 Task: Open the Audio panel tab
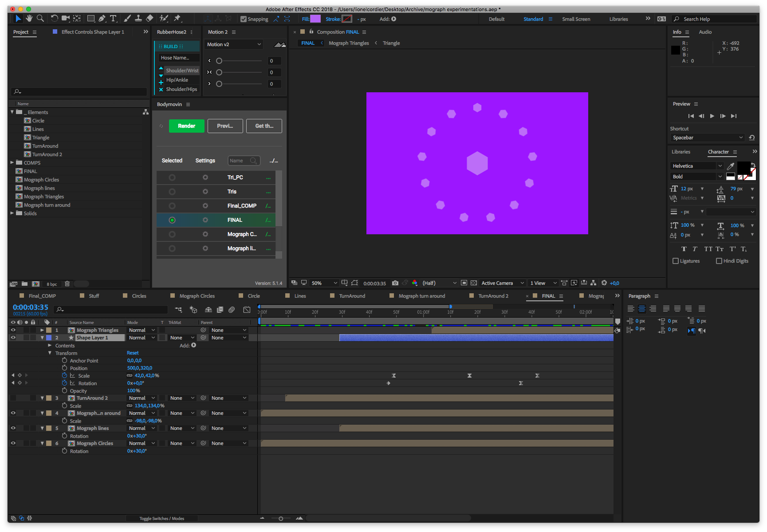[705, 32]
